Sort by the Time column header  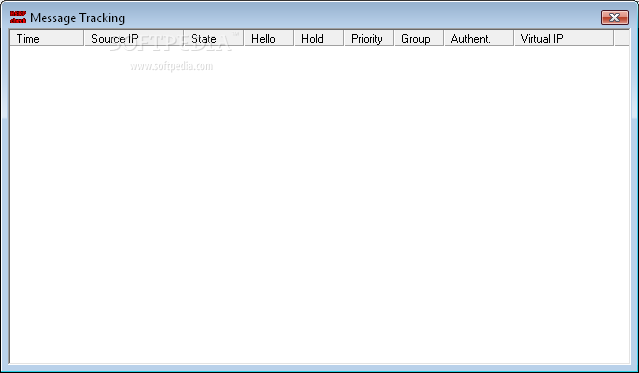coord(46,38)
